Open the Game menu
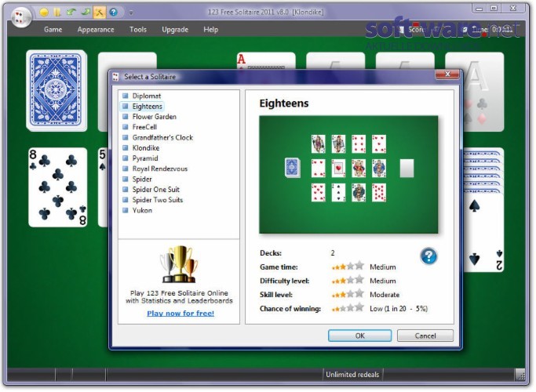Image resolution: width=536 pixels, height=392 pixels. [53, 30]
